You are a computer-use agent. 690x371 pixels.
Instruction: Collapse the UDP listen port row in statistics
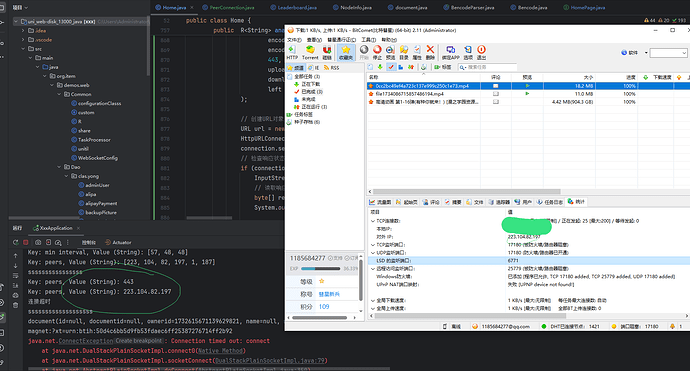373,253
